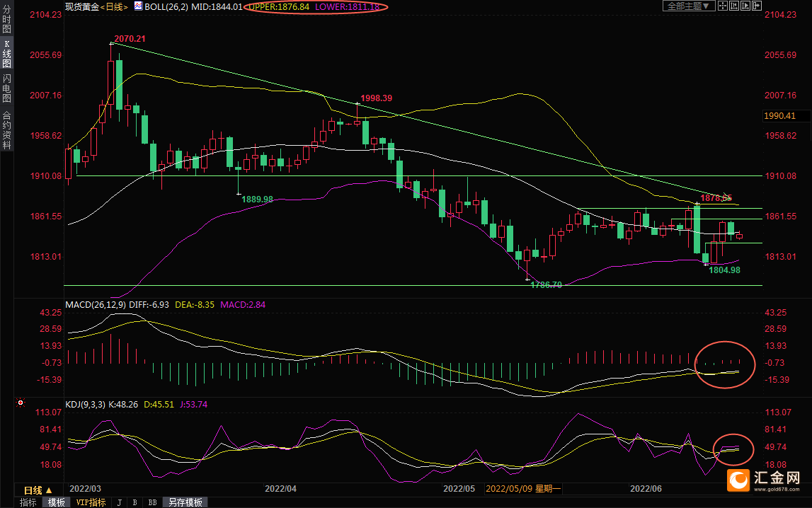Screen dimensions: 812x508
Task: Click the MACD(26,12,9) indicator label
Action: pyautogui.click(x=96, y=305)
